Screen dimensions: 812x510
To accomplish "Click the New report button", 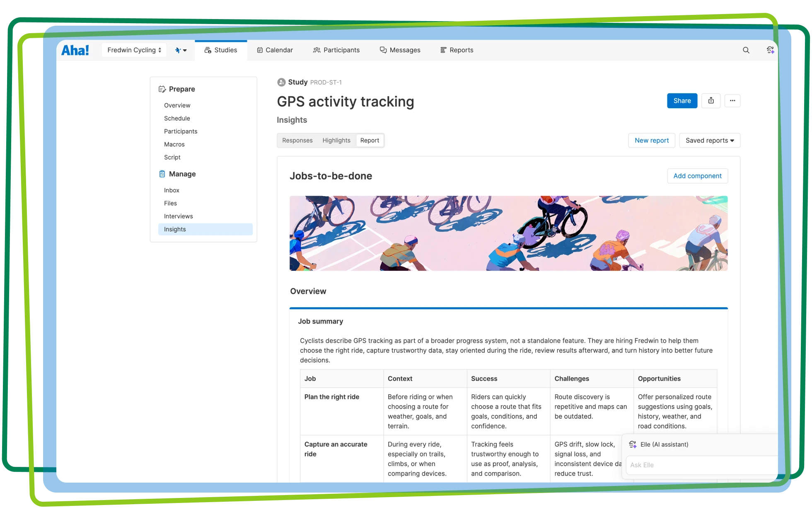I will coord(652,141).
